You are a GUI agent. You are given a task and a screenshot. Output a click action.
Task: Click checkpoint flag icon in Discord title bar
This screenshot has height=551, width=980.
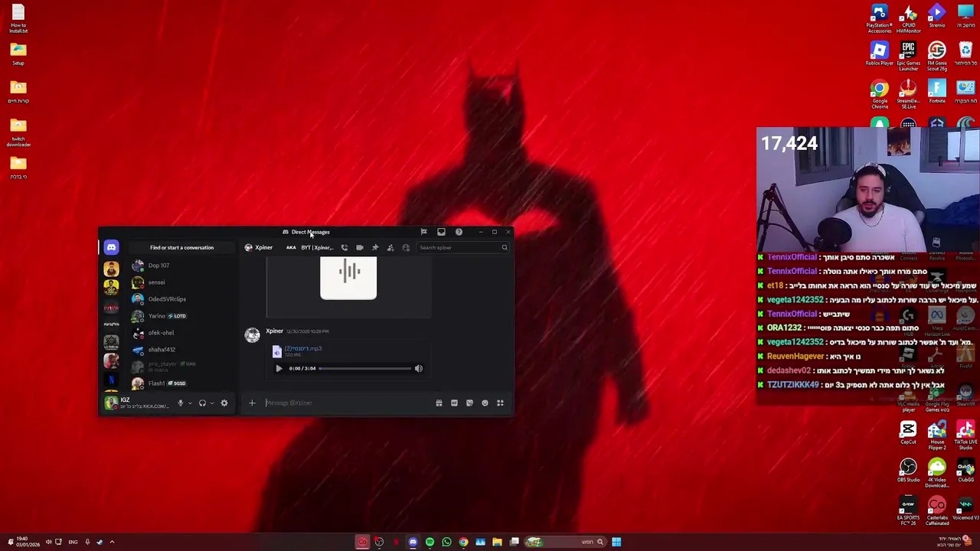tap(423, 232)
